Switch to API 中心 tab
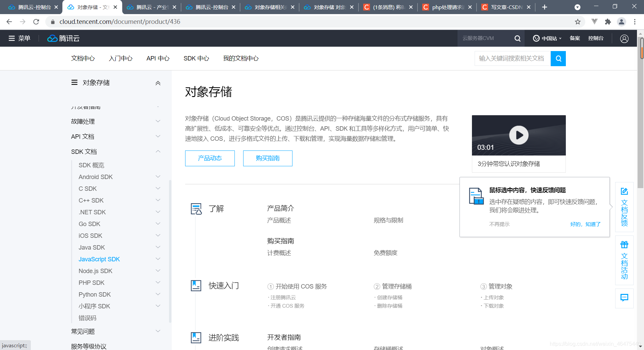Image resolution: width=644 pixels, height=350 pixels. [158, 58]
